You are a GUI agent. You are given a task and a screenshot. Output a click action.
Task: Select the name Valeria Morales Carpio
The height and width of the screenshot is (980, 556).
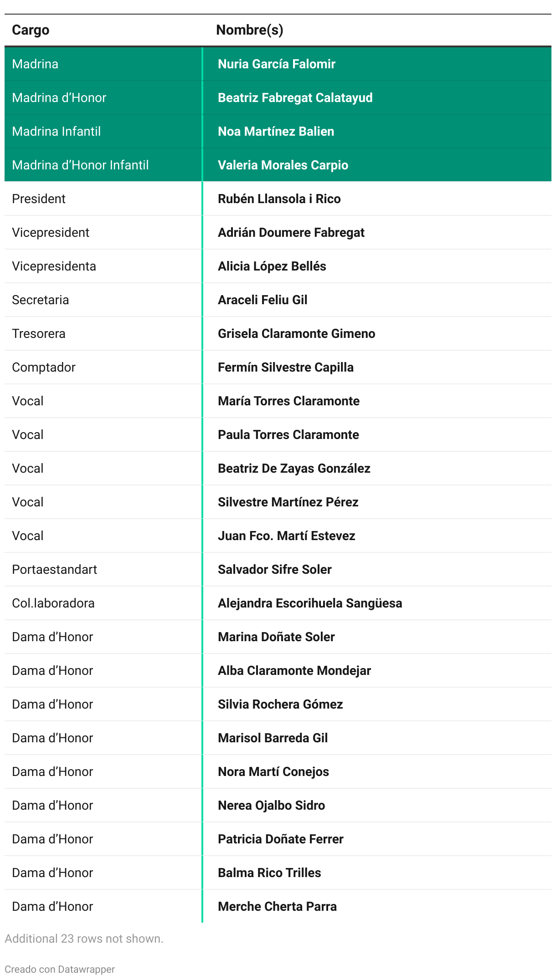pos(283,165)
